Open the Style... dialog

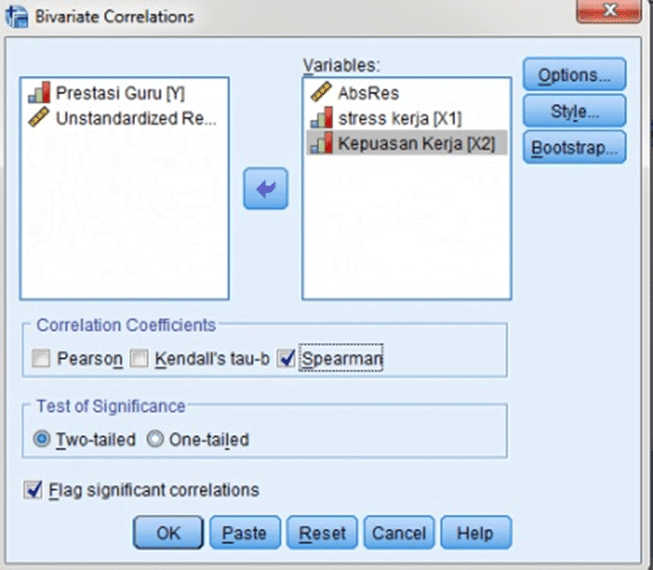pos(574,111)
